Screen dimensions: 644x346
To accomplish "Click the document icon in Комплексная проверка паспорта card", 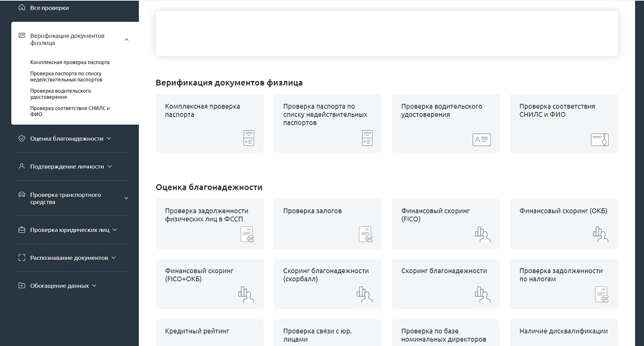I will (249, 138).
